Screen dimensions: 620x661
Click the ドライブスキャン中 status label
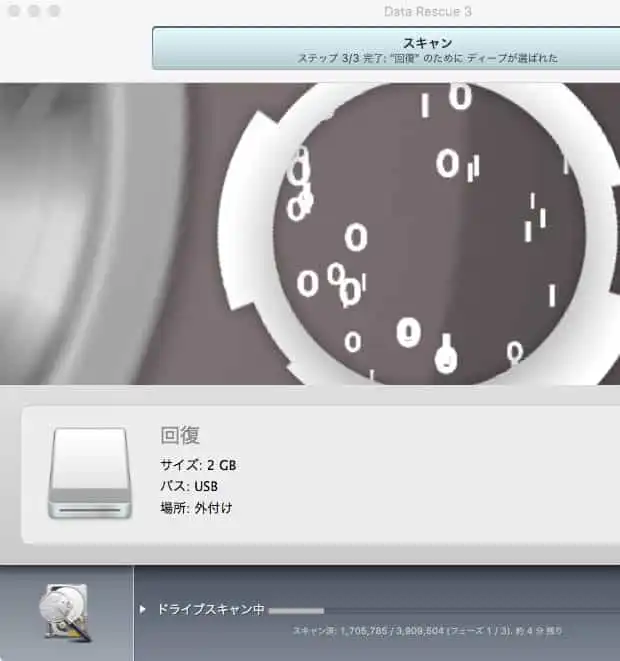click(211, 609)
